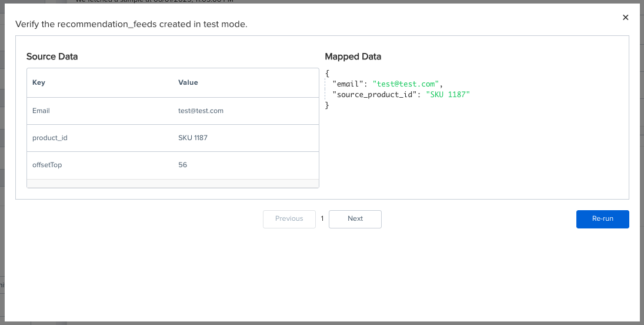Select the SKU 1187 table value
The image size is (644, 325).
tap(193, 138)
